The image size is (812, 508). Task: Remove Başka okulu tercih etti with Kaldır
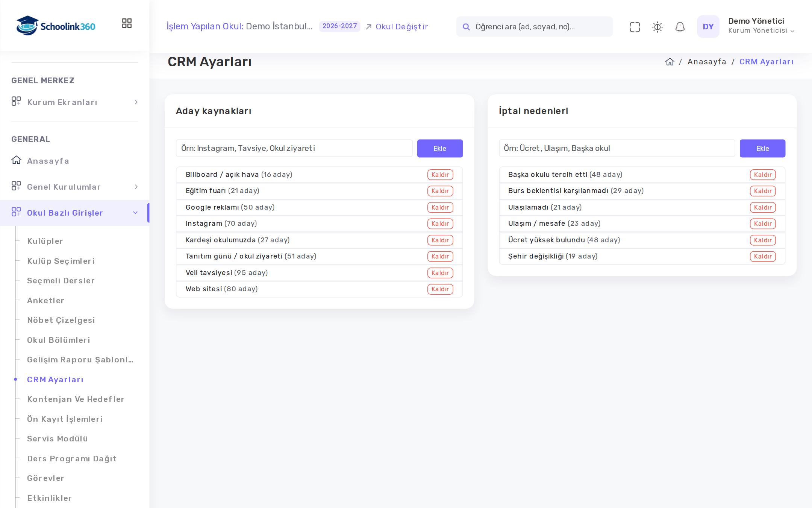click(763, 175)
